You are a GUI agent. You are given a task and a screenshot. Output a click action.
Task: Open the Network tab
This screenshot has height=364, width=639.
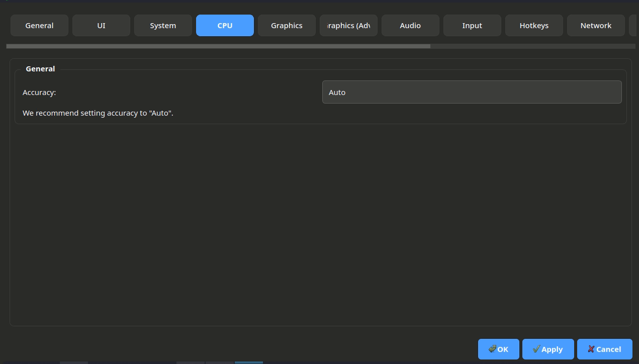coord(596,26)
